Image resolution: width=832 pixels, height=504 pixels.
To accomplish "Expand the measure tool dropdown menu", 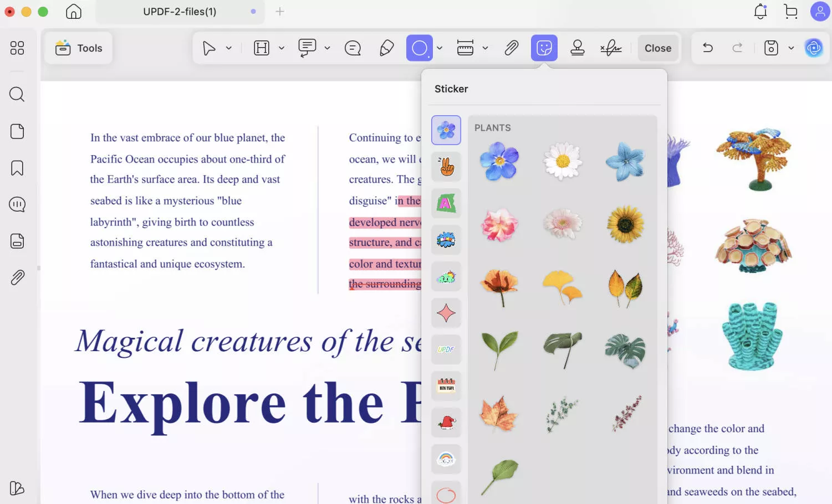I will click(485, 48).
